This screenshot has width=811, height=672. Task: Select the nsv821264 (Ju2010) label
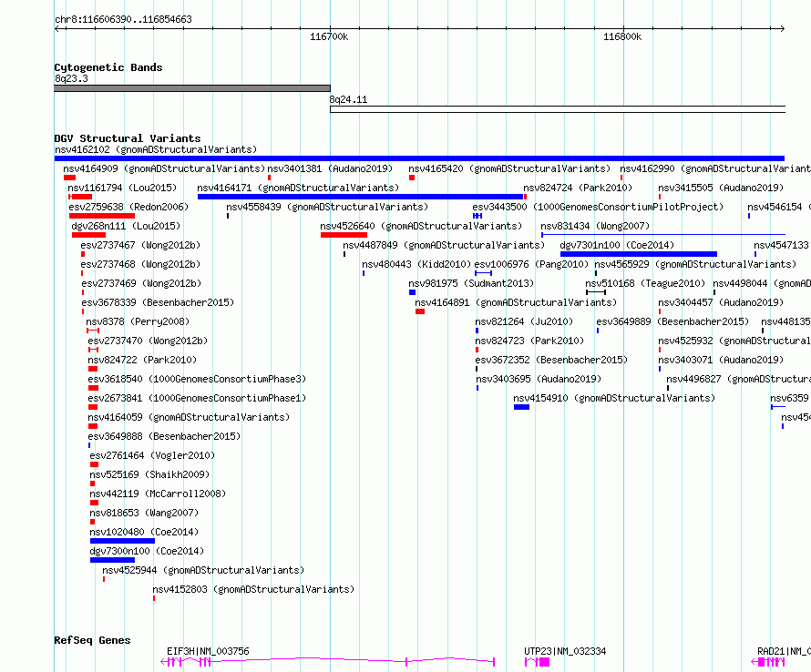point(524,321)
